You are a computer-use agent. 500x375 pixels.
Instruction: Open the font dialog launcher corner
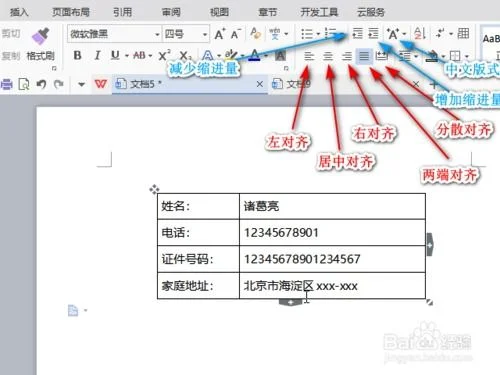pos(286,68)
